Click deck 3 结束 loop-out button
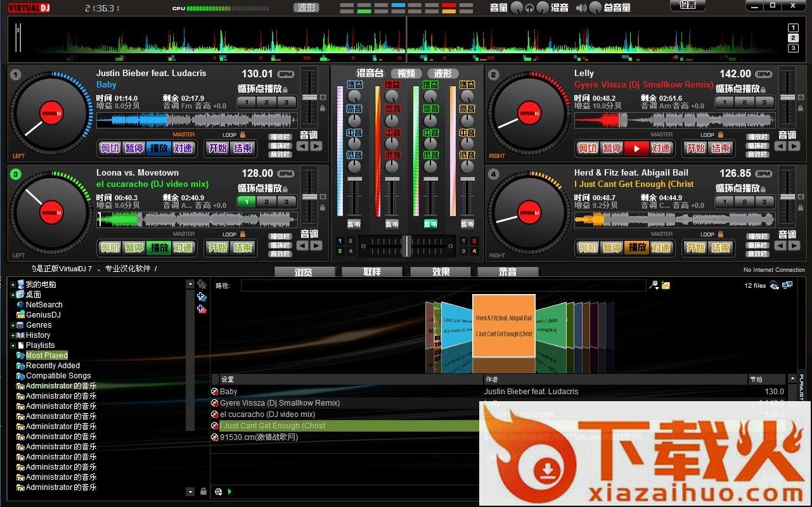Image resolution: width=812 pixels, height=507 pixels. [243, 248]
